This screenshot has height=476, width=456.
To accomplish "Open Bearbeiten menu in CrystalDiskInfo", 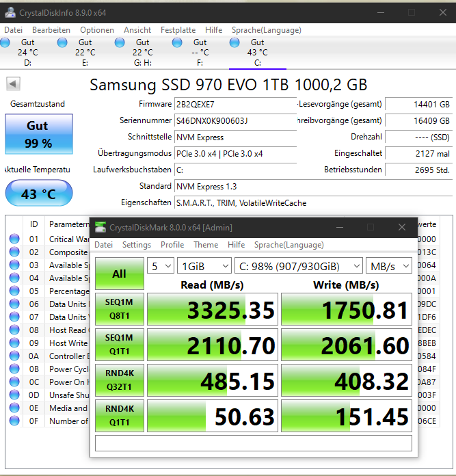I will coord(51,30).
